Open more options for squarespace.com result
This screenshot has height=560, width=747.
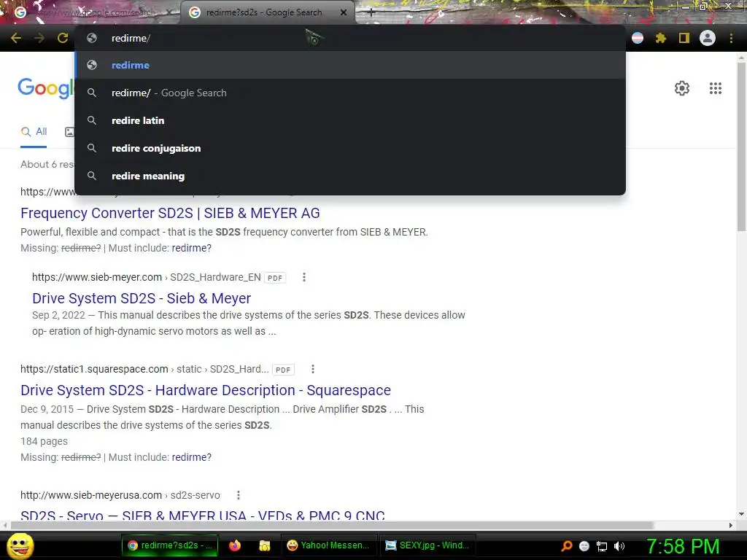point(312,369)
